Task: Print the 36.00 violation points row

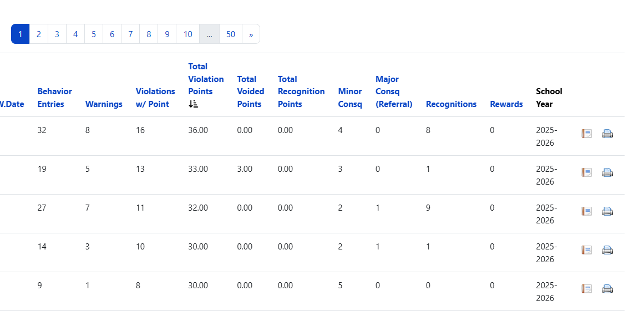Action: tap(607, 134)
